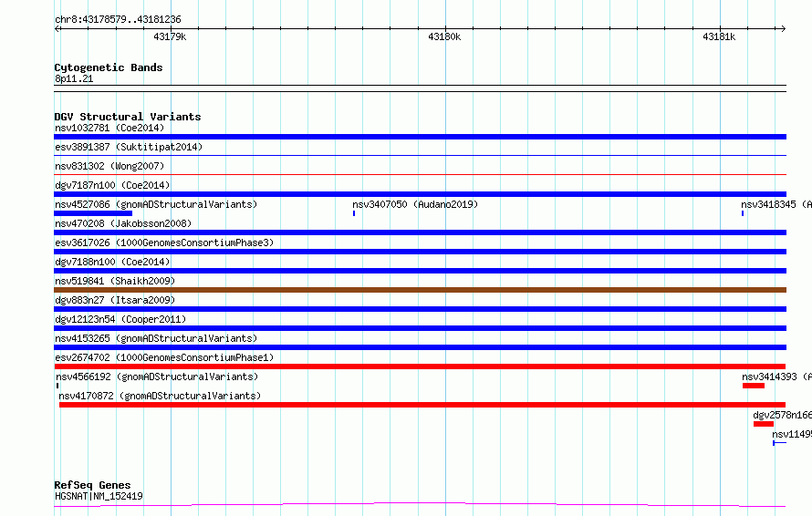Click the right arrow of the ruler
Screen dimensions: 812x516
tap(783, 28)
